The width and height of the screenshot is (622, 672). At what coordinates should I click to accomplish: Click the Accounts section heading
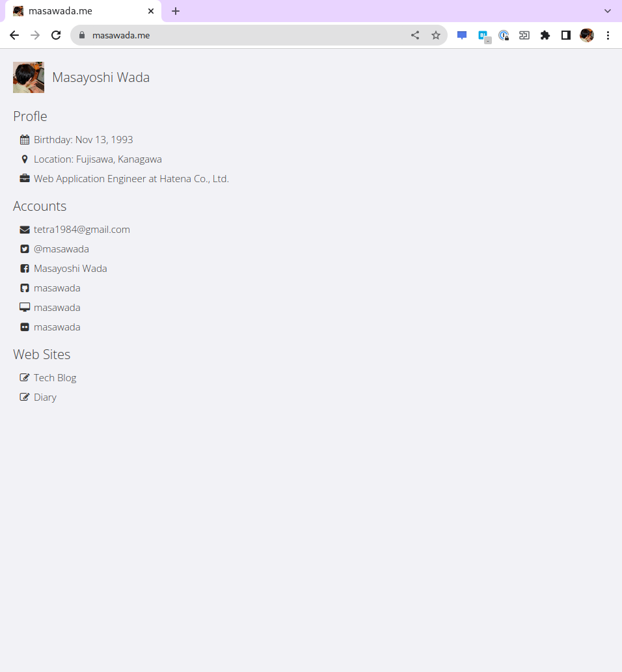40,207
